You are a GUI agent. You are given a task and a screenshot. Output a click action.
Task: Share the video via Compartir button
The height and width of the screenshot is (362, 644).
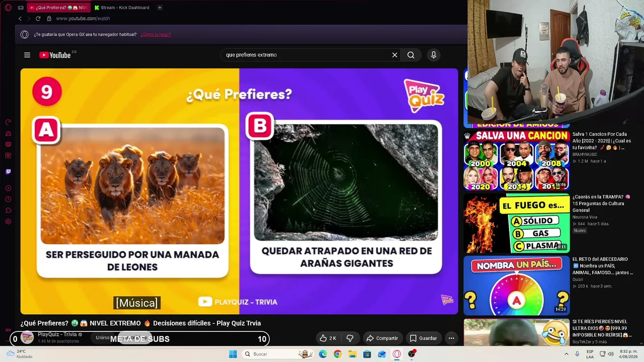[x=382, y=338]
